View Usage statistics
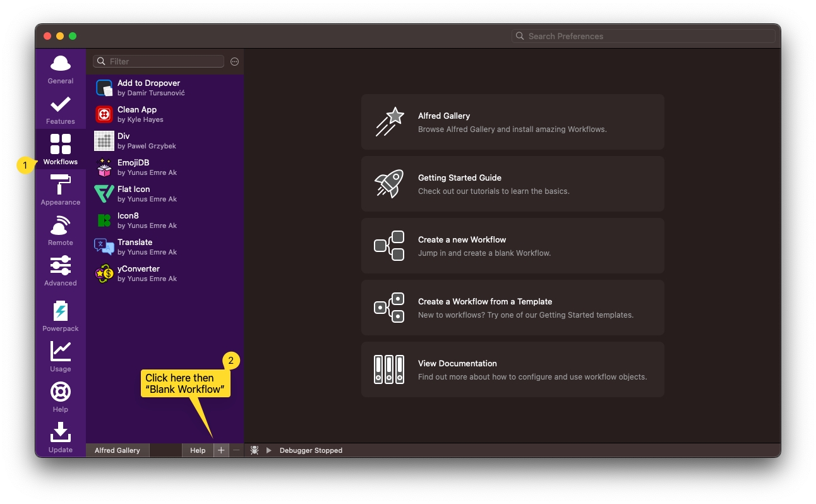816x504 pixels. tap(61, 357)
